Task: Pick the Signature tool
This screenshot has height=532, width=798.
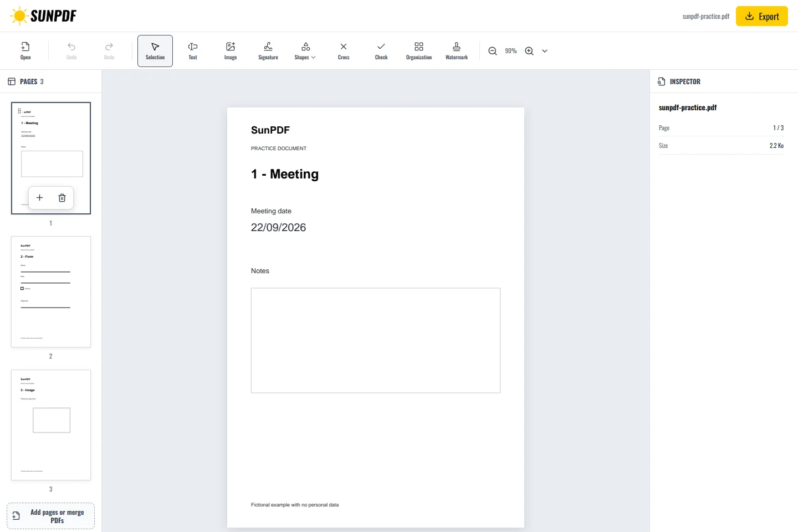Action: pos(268,51)
